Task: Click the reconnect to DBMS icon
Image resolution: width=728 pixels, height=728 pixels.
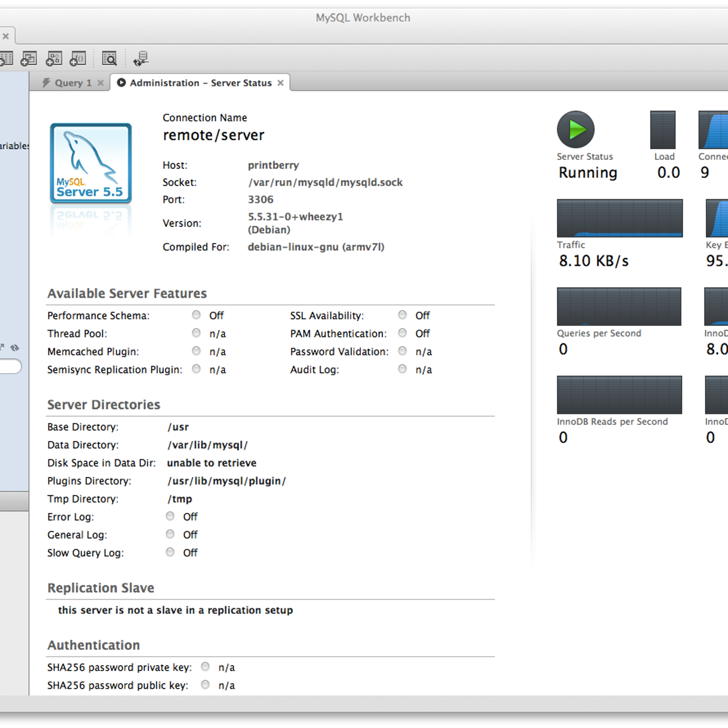Action: coord(141,59)
